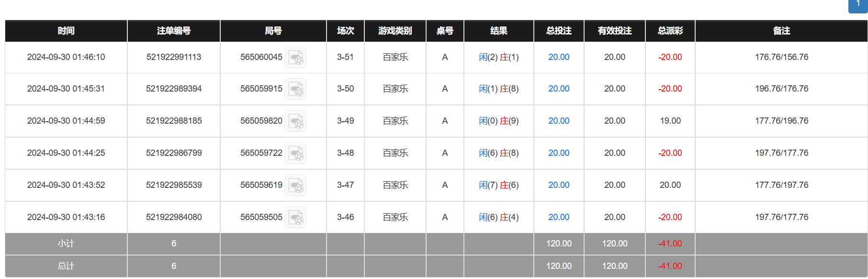868x279 pixels.
Task: Click the 有效投注 column header
Action: point(615,31)
